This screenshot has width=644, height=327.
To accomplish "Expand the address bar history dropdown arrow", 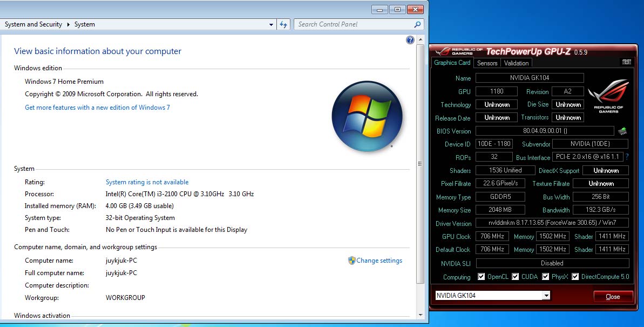I will point(271,24).
